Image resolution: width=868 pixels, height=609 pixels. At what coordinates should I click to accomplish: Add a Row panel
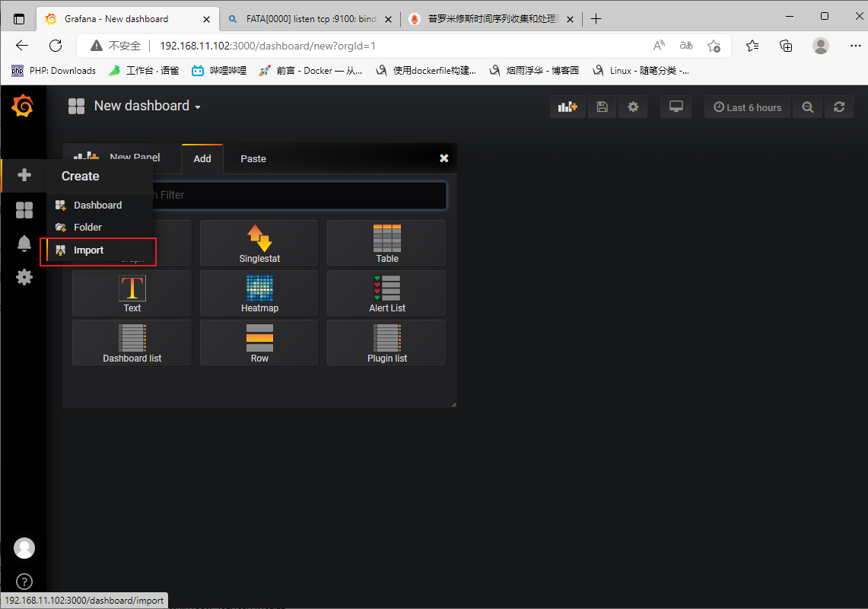pos(259,343)
